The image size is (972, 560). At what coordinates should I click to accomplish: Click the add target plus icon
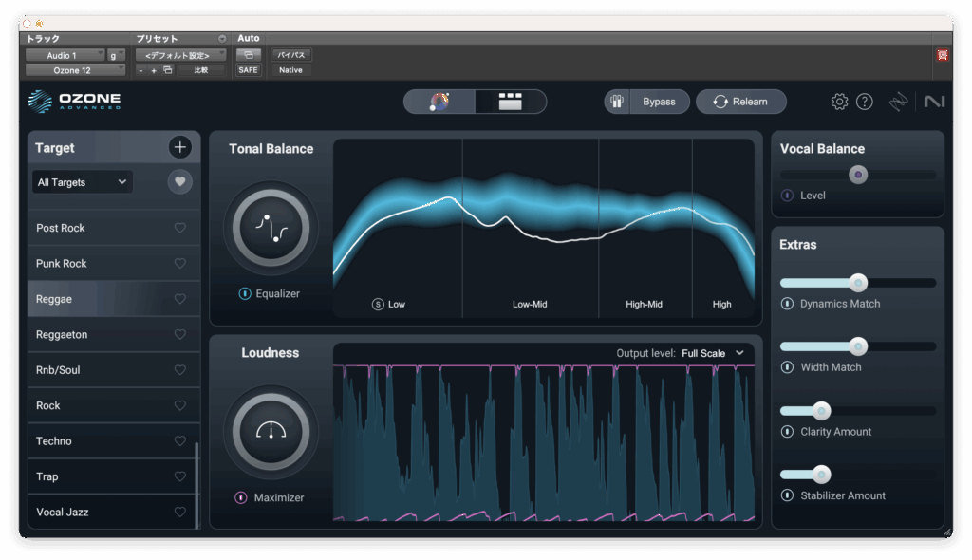point(180,147)
